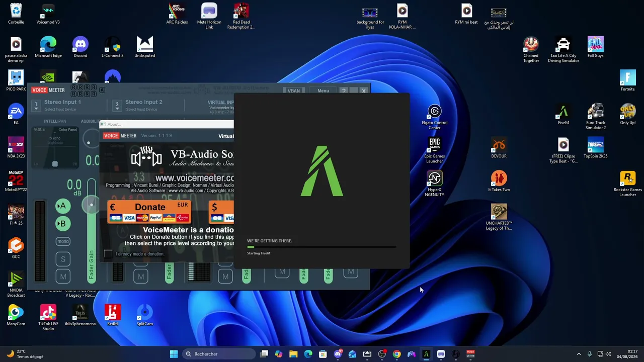Screen dimensions: 644x362
Task: Select the SplitCam desktop icon
Action: [x=145, y=315]
